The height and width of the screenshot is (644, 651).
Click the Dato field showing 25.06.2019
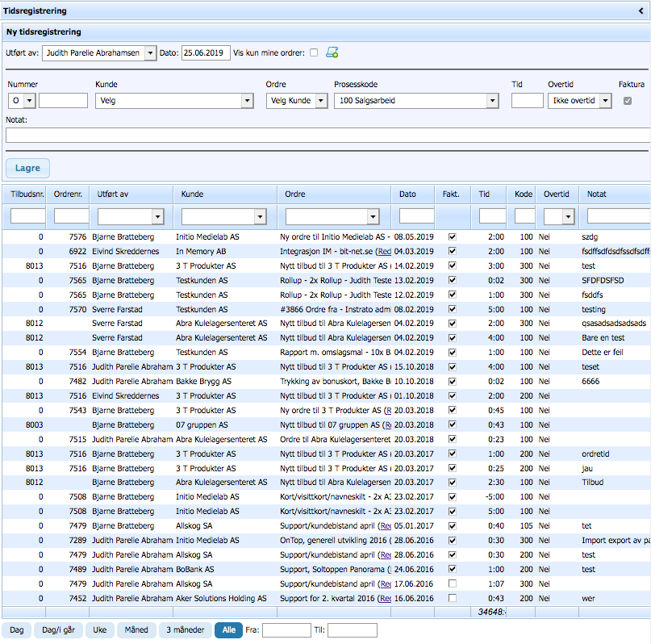(x=206, y=53)
